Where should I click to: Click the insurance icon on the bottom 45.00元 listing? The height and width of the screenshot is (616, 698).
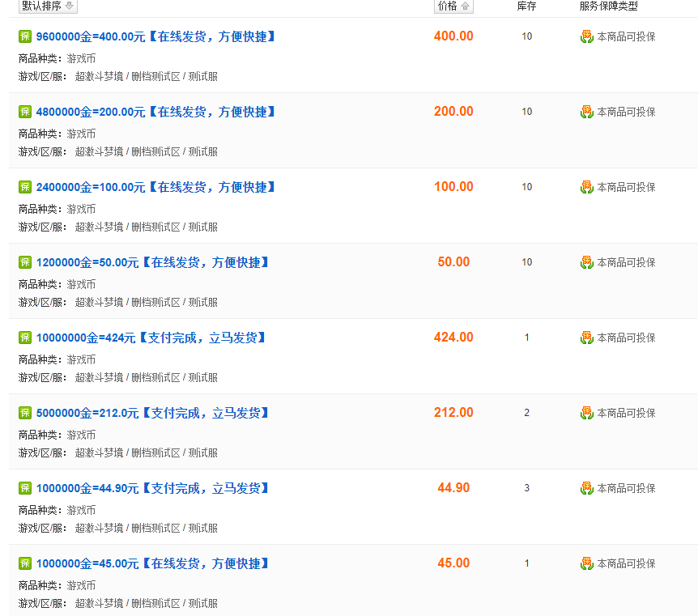[x=586, y=563]
